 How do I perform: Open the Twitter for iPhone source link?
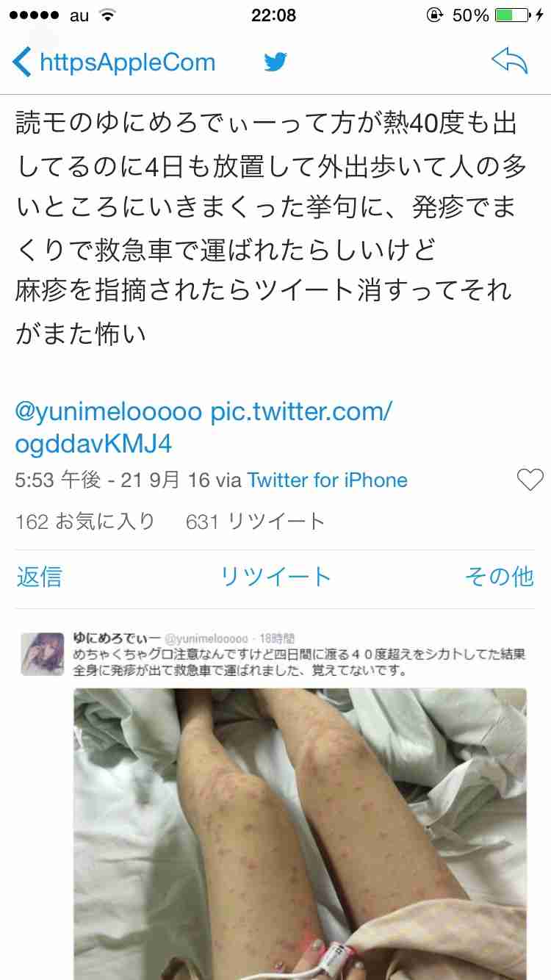pos(328,480)
